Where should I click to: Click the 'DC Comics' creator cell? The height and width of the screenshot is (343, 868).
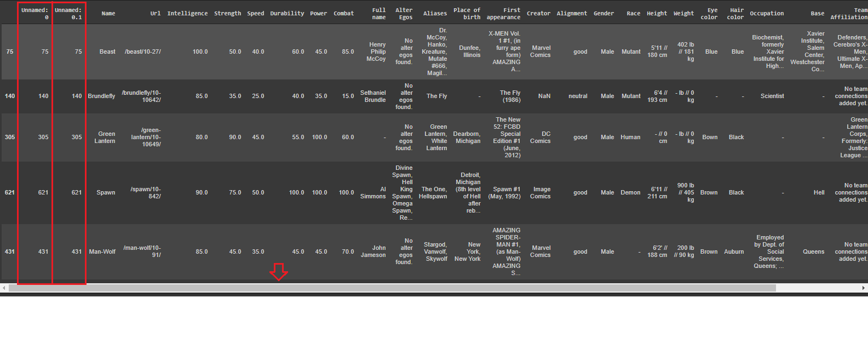click(x=541, y=137)
